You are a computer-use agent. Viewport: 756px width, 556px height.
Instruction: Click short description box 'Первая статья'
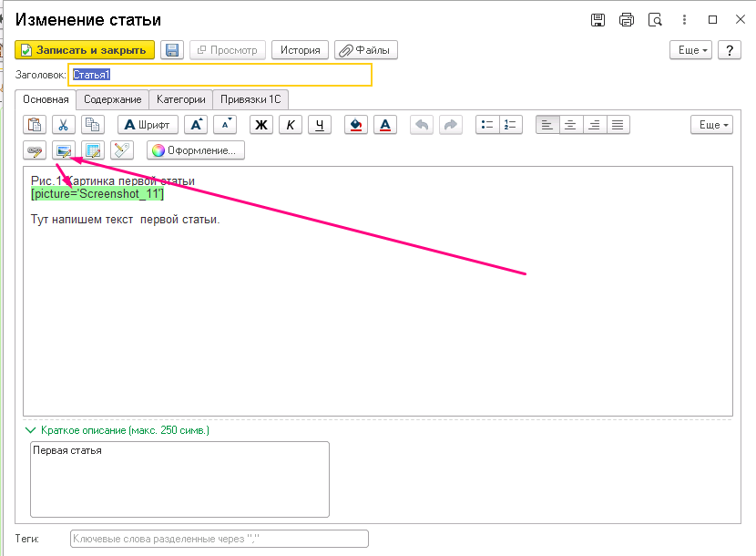click(179, 479)
